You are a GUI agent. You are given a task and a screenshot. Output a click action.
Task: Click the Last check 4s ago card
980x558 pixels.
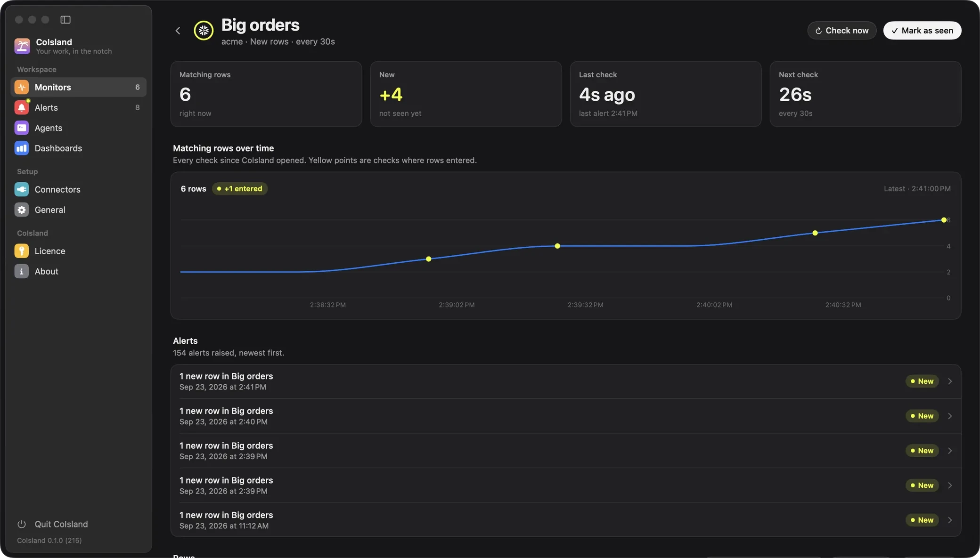[666, 94]
